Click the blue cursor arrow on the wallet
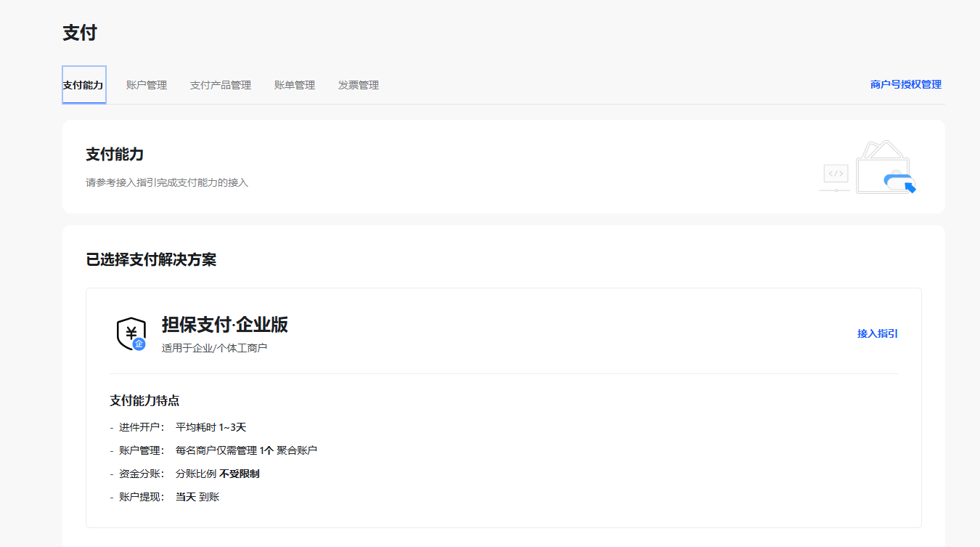Image resolution: width=980 pixels, height=547 pixels. pyautogui.click(x=910, y=188)
